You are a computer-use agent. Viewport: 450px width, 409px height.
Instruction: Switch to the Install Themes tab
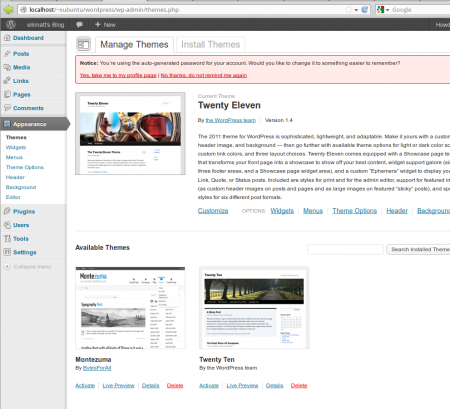coord(211,45)
